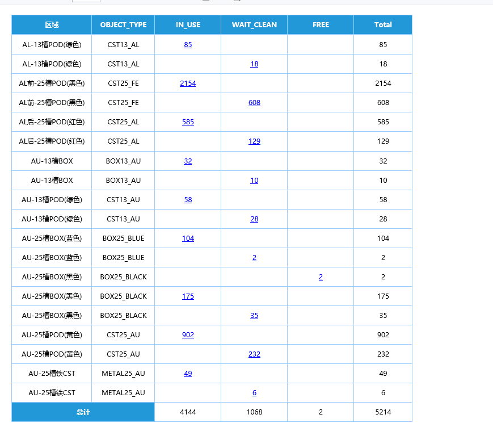493x448 pixels.
Task: Select the 5214 overall total cell
Action: 383,412
